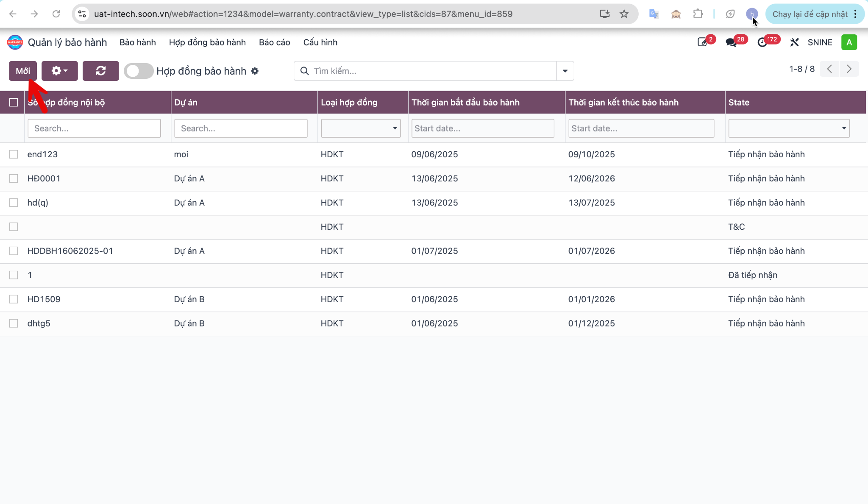This screenshot has width=868, height=504.
Task: Open the browser extensions puzzle icon
Action: point(698,14)
